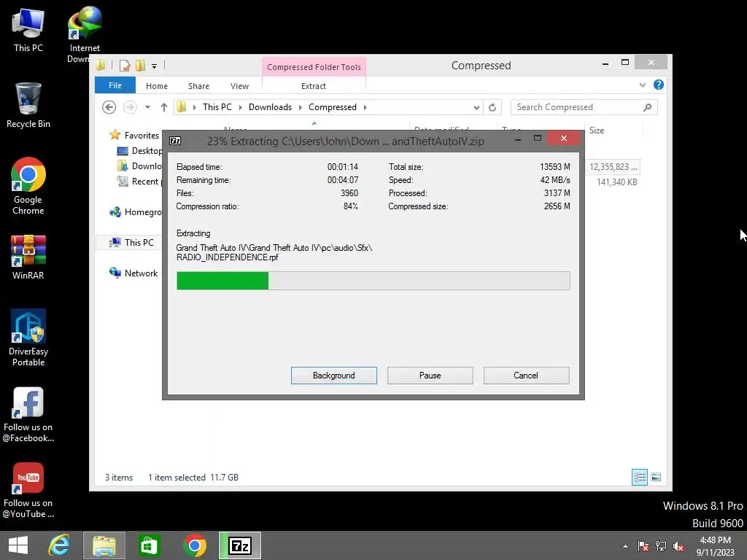
Task: Open Windows Store from taskbar
Action: point(149,545)
